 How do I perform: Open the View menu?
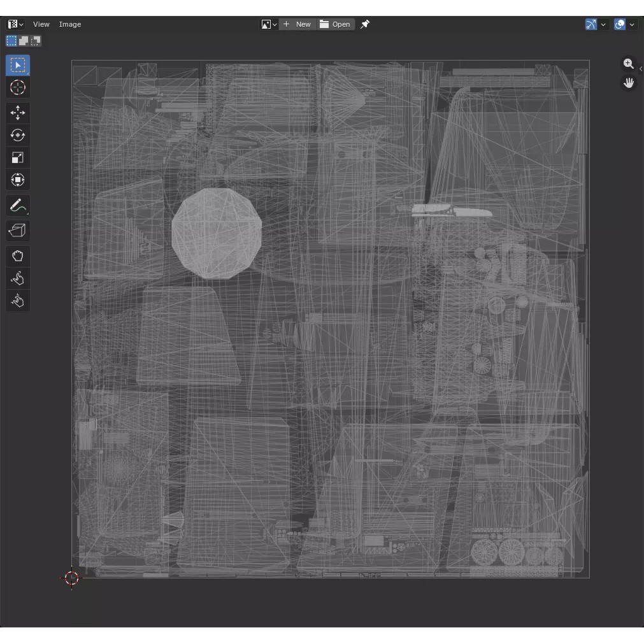[41, 24]
